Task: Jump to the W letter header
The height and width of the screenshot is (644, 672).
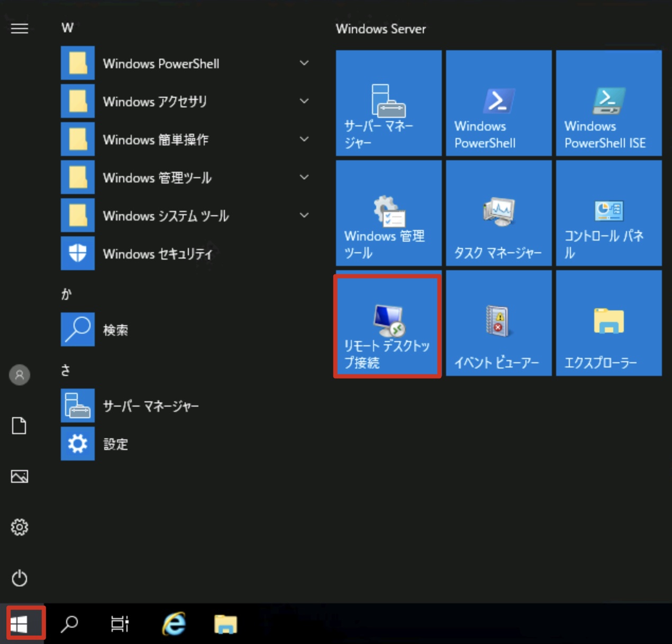Action: (67, 28)
